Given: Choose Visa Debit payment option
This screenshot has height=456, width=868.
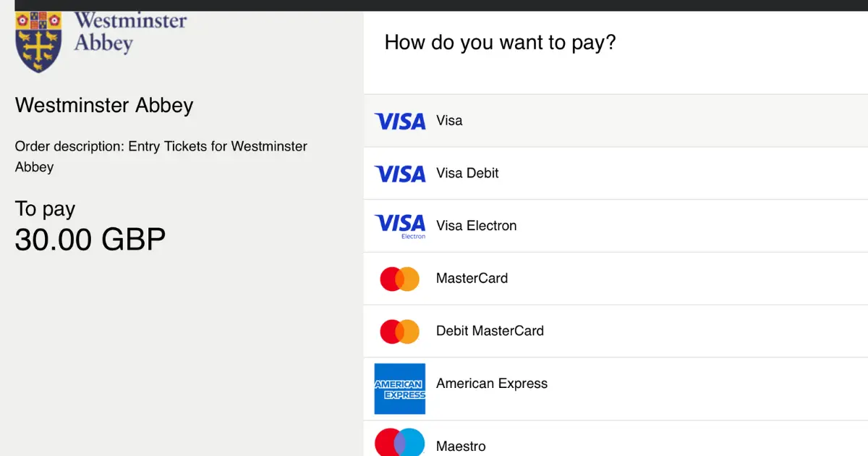Looking at the screenshot, I should coord(616,174).
